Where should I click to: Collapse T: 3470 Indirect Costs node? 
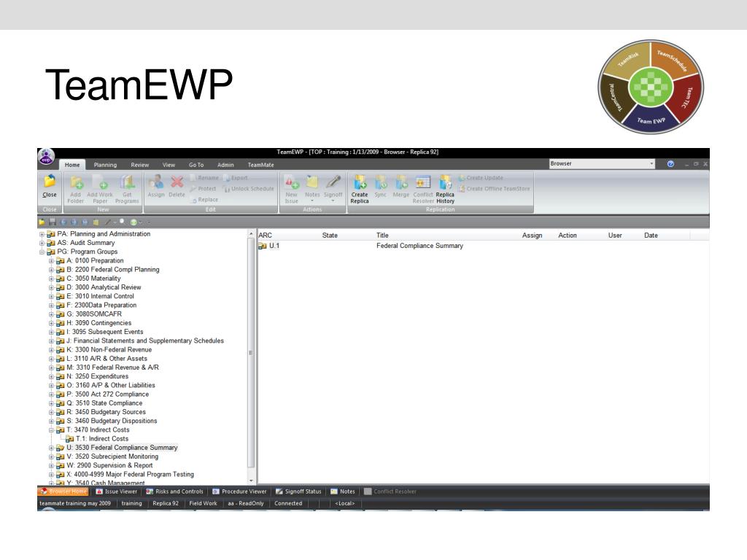point(52,430)
